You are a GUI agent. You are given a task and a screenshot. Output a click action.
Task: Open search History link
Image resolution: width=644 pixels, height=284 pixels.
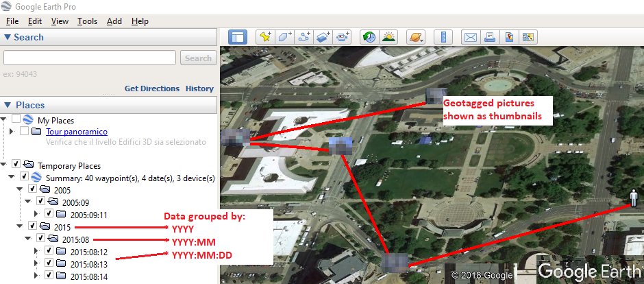(199, 88)
